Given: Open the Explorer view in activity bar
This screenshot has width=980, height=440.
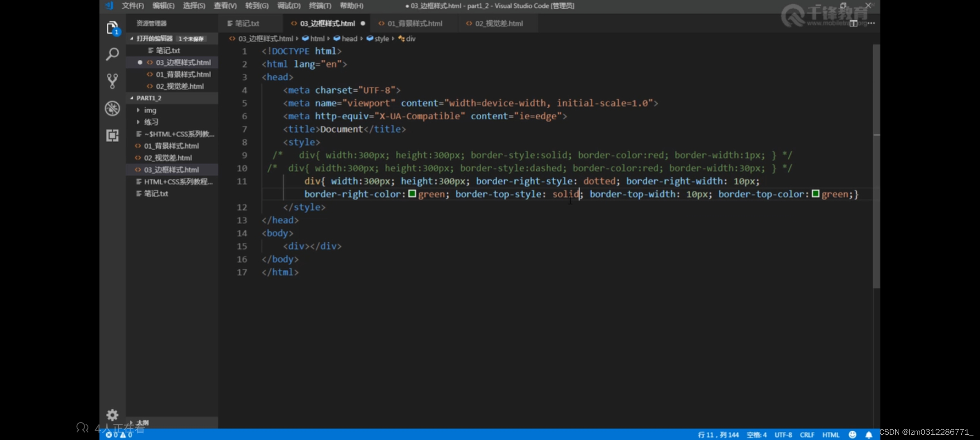Looking at the screenshot, I should 112,29.
